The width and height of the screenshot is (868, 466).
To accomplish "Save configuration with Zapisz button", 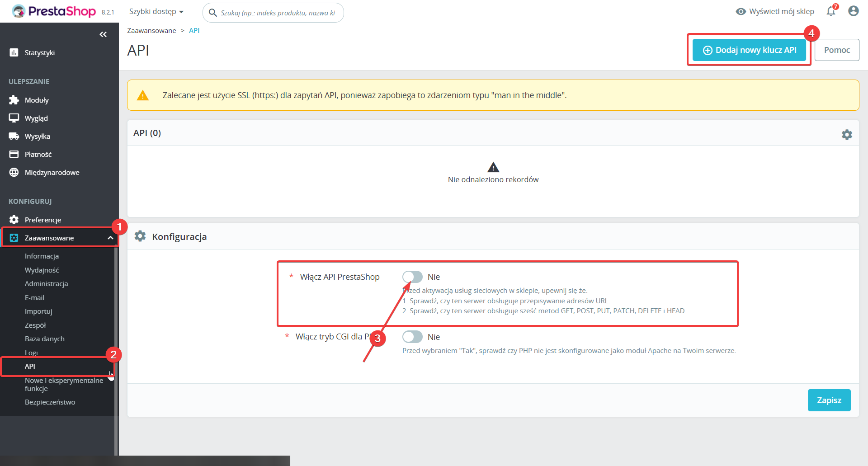I will (829, 400).
